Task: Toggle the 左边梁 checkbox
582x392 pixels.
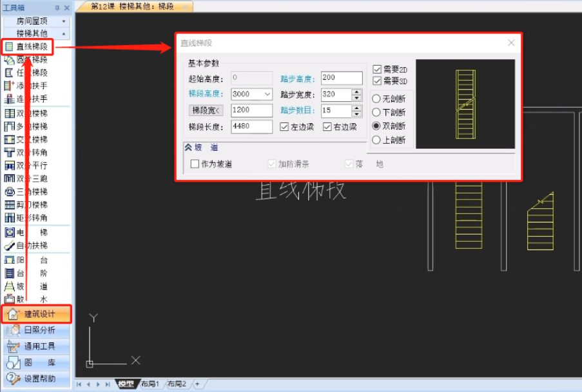Action: [284, 127]
